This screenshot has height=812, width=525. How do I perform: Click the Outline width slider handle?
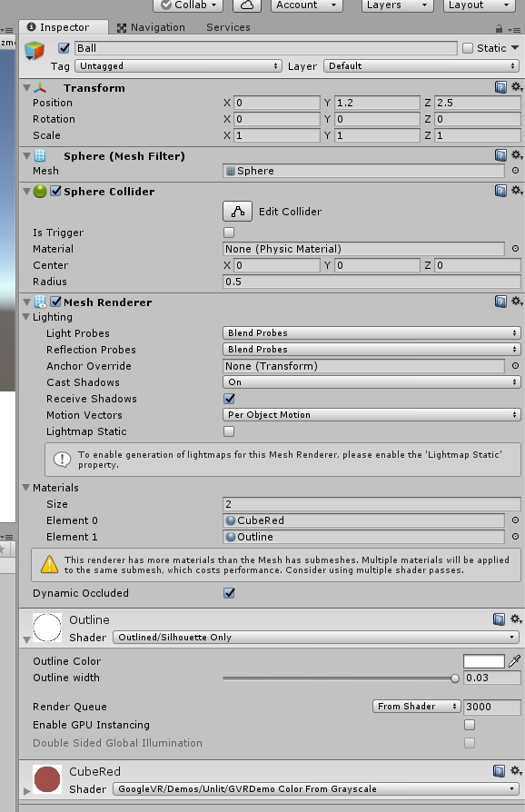pyautogui.click(x=454, y=678)
